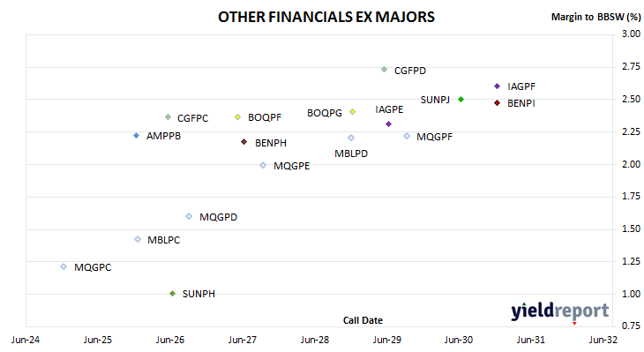Click the MBLPC diamond marker
644x352 pixels.
point(138,239)
